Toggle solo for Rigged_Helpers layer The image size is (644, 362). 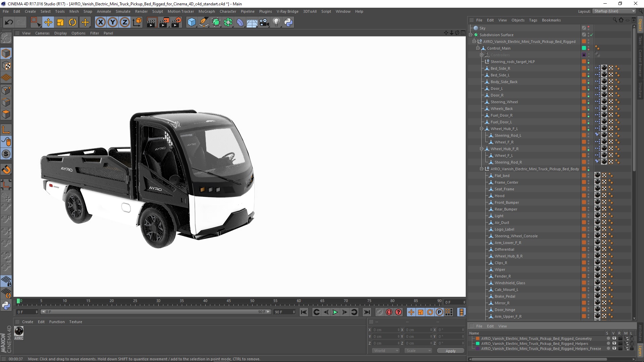608,344
